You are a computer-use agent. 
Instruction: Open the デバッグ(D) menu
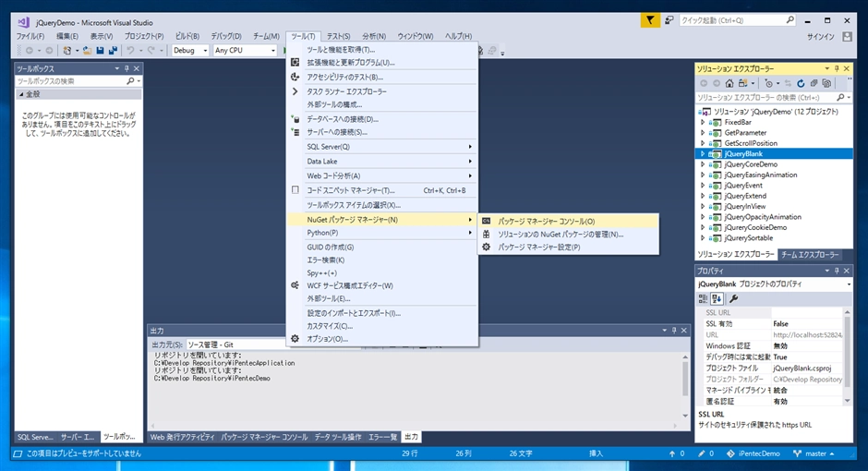(x=226, y=36)
